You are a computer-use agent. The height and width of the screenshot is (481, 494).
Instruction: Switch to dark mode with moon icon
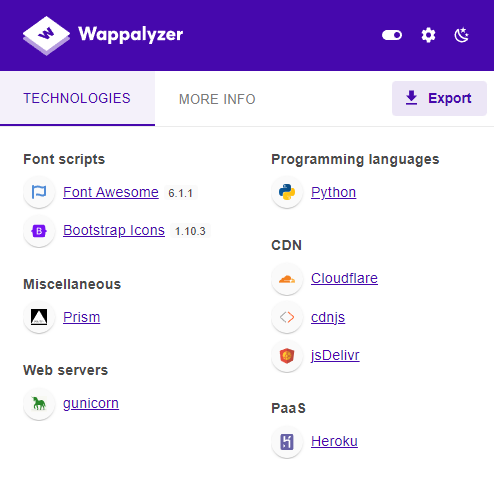[x=462, y=35]
